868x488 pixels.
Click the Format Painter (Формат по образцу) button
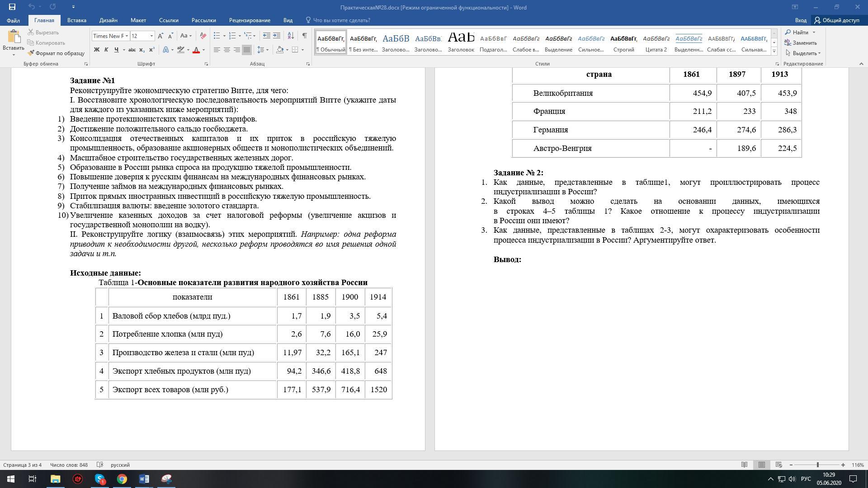pyautogui.click(x=56, y=53)
